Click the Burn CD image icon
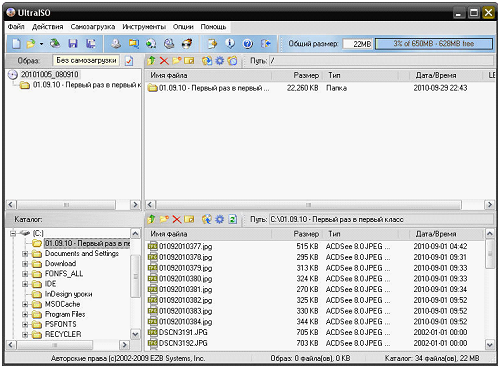This screenshot has height=381, width=500. click(187, 44)
